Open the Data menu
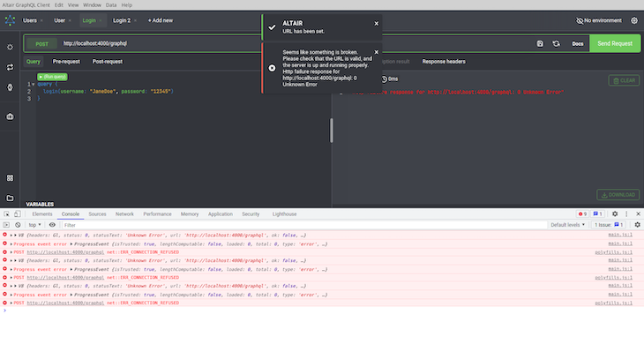 tap(111, 5)
